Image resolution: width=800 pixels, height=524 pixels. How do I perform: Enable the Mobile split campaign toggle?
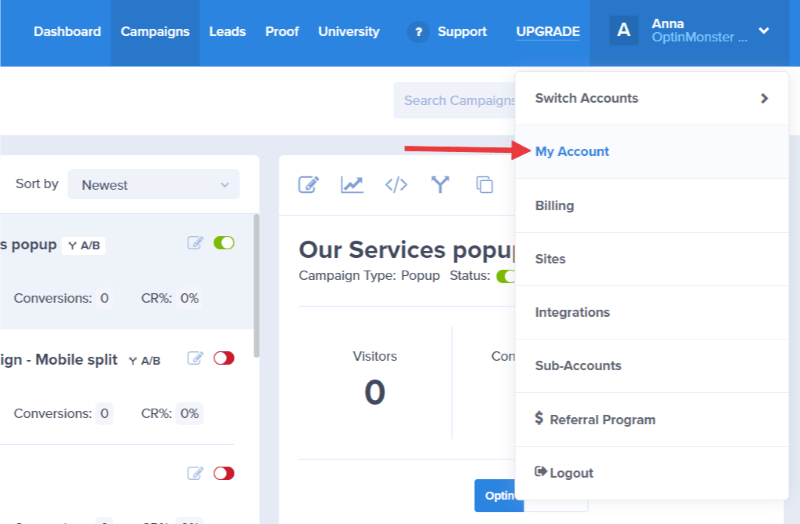[x=224, y=358]
